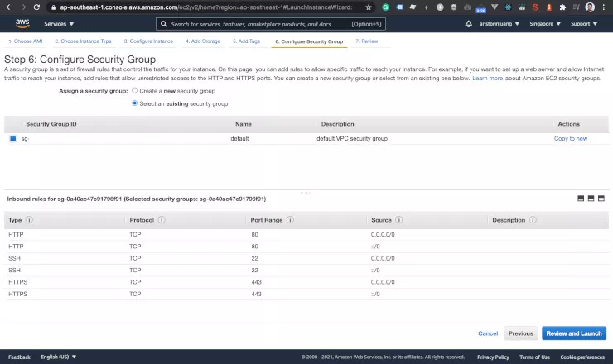Click Review and Launch
This screenshot has width=613, height=364.
point(574,333)
